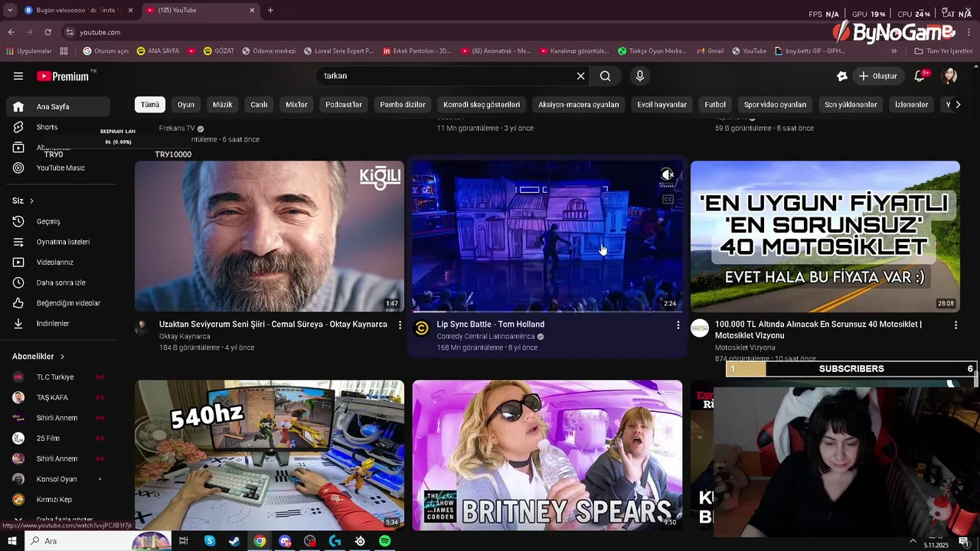Screen dimensions: 980x551
Task: Click the Oluştur create button
Action: pos(877,76)
